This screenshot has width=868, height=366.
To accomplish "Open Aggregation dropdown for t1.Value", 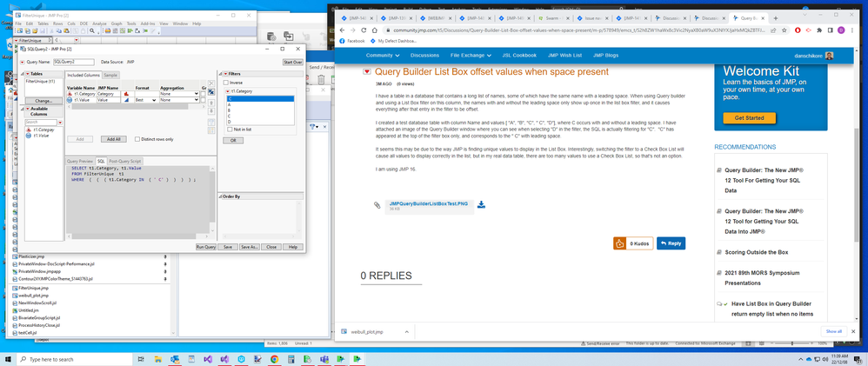I will (197, 100).
